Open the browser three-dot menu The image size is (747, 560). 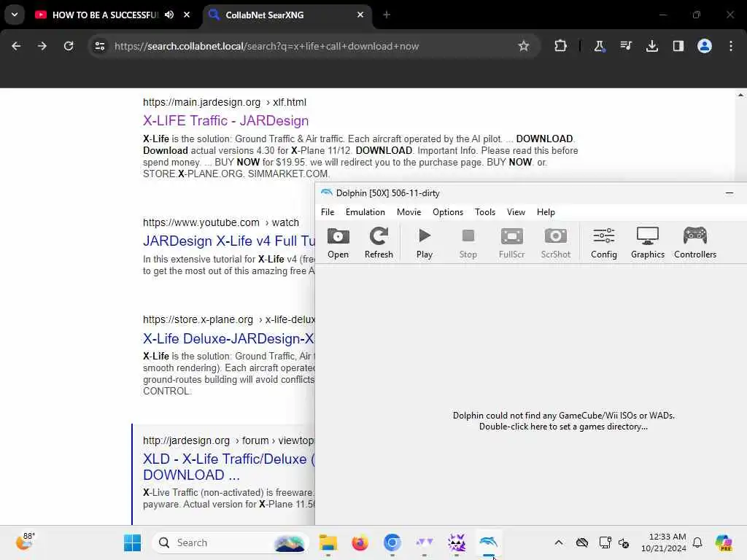tap(731, 46)
